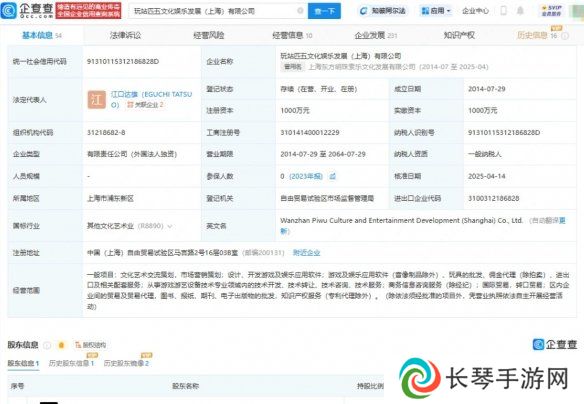584x404 pixels.
Task: Select the 历史股东镜像 2 sub-tab
Action: [126, 363]
